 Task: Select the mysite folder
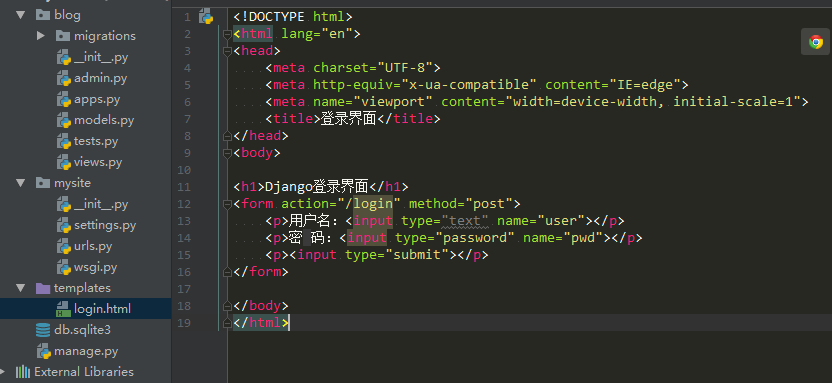pos(72,183)
